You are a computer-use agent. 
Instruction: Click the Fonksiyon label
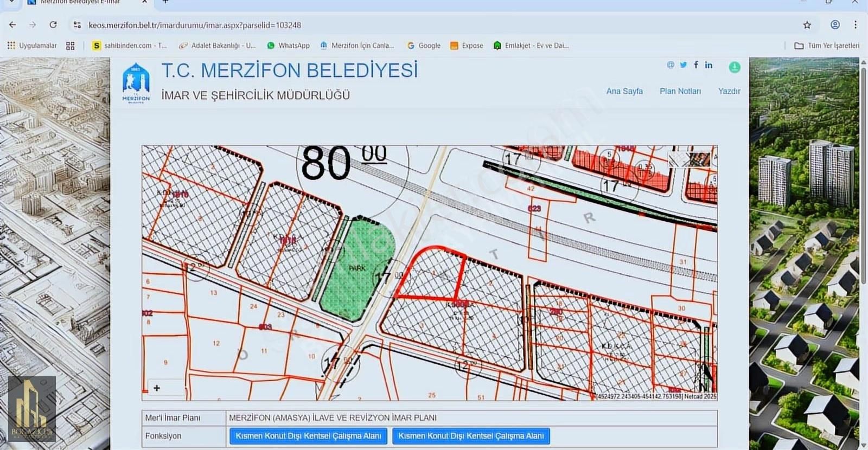point(163,436)
